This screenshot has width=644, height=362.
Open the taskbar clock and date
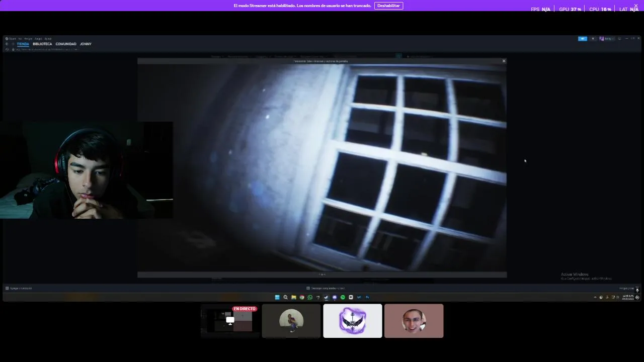628,297
